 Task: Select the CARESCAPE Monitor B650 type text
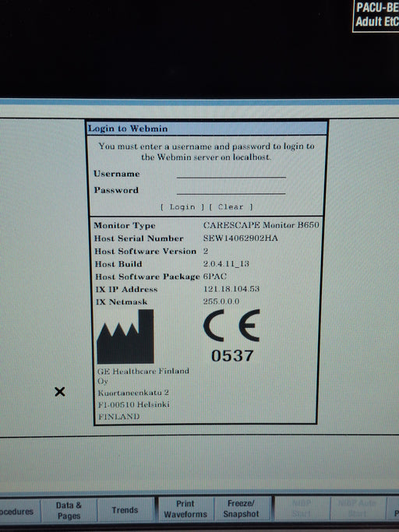point(261,225)
